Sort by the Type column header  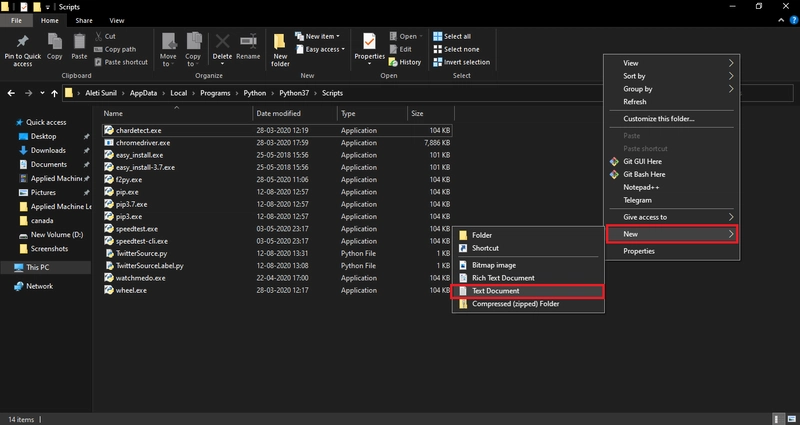(x=372, y=113)
